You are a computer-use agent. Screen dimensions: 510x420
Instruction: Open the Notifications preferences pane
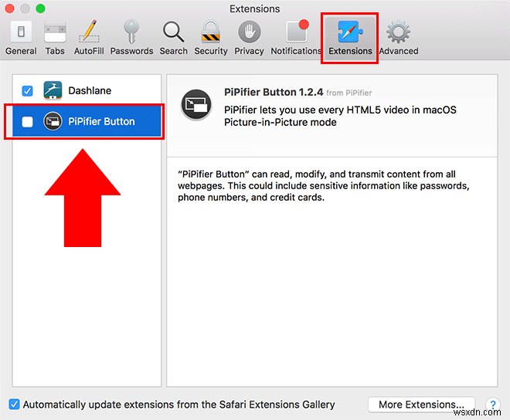(296, 38)
